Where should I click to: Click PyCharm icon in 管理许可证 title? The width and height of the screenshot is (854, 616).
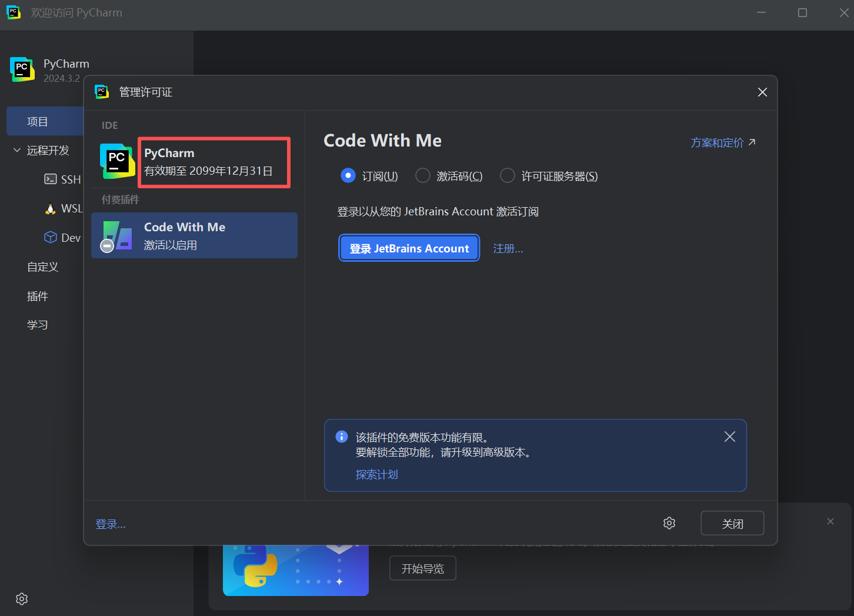pyautogui.click(x=102, y=92)
